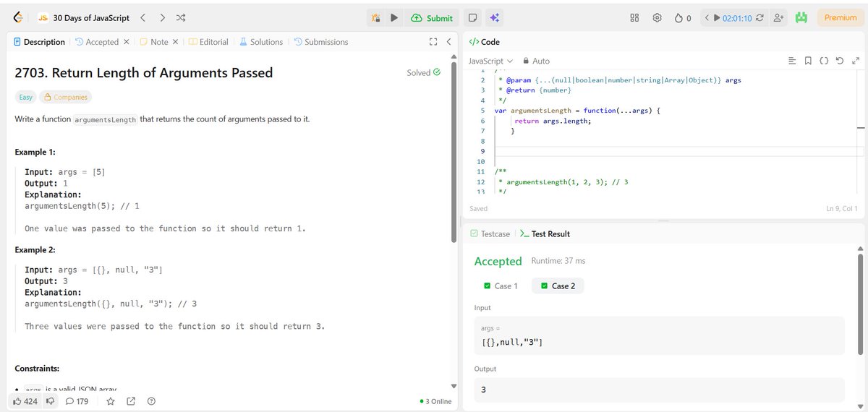Select Case 1 result
The height and width of the screenshot is (412, 868).
click(x=500, y=286)
